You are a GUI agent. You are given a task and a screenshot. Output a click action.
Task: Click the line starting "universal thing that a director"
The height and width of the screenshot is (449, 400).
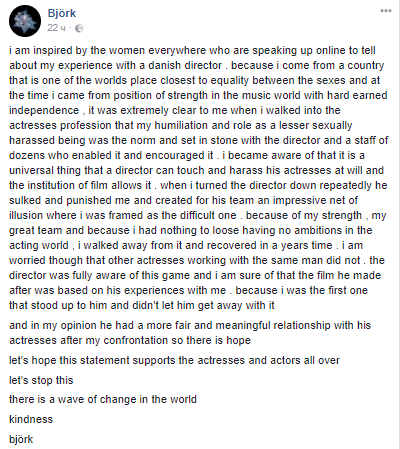coord(196,170)
